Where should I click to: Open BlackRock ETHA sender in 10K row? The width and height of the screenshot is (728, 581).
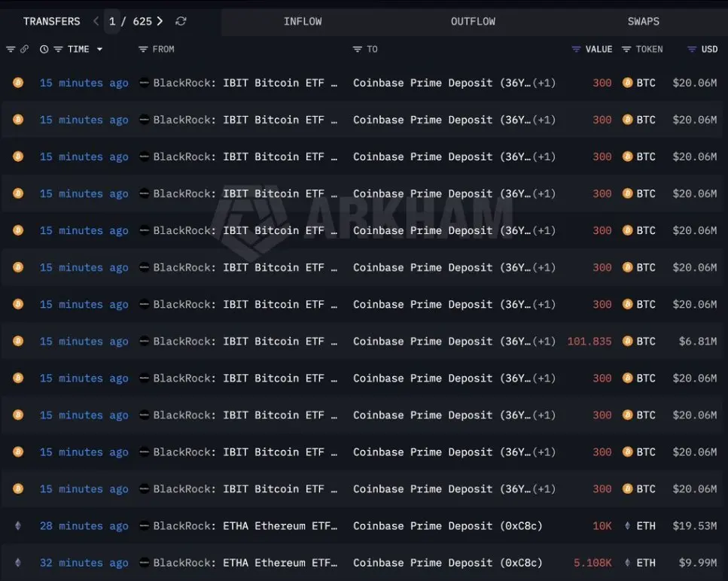[x=245, y=526]
